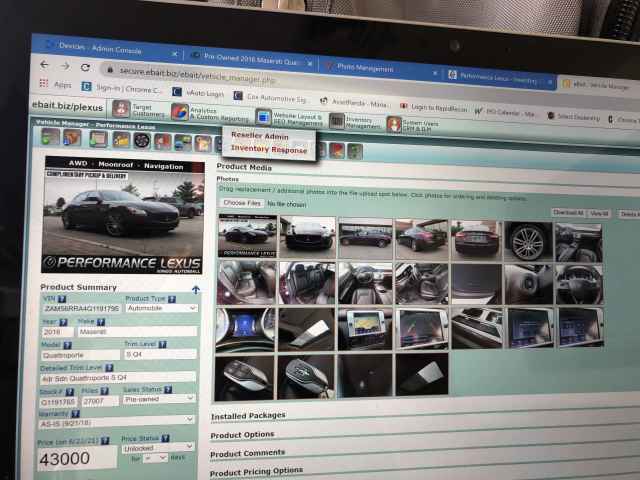Open the Sign-in Chrome bookmark

coord(121,88)
